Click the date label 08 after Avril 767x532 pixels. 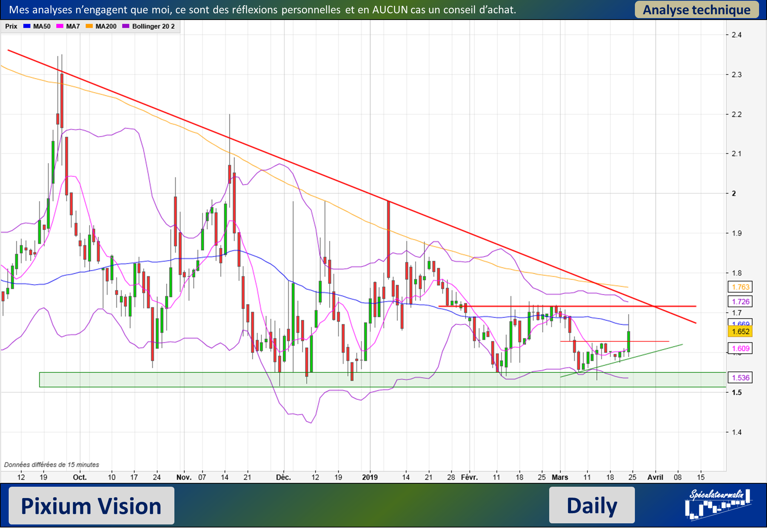[678, 477]
